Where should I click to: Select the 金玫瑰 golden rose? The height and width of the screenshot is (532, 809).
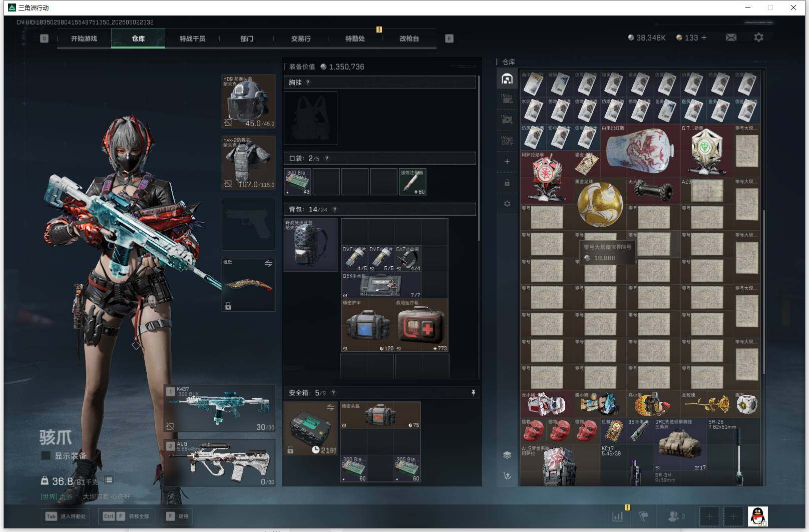tap(706, 404)
